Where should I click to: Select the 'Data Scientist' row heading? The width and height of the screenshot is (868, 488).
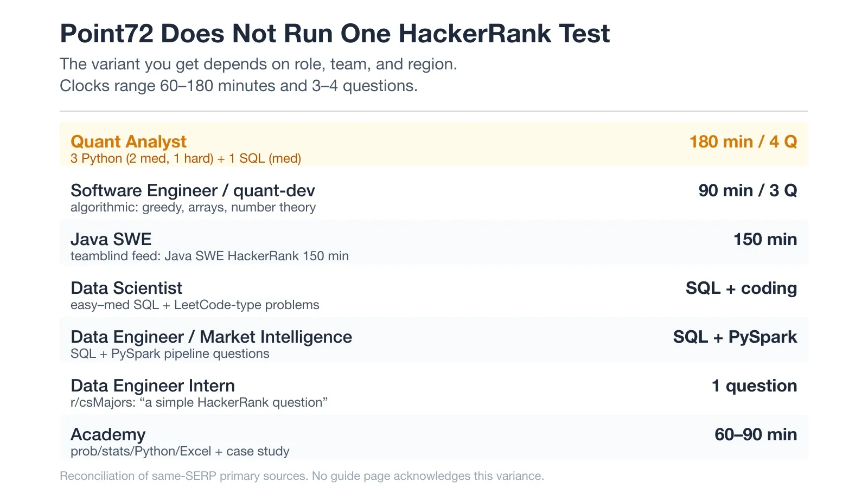point(126,288)
